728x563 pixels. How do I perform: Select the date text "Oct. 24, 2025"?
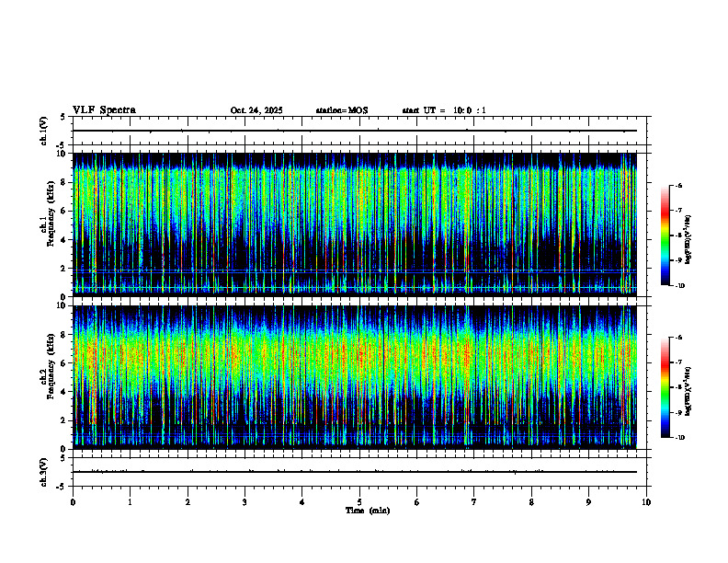click(256, 110)
